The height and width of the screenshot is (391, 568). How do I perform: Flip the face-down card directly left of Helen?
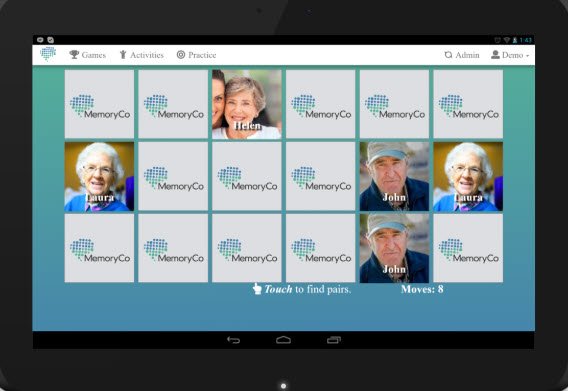[173, 104]
